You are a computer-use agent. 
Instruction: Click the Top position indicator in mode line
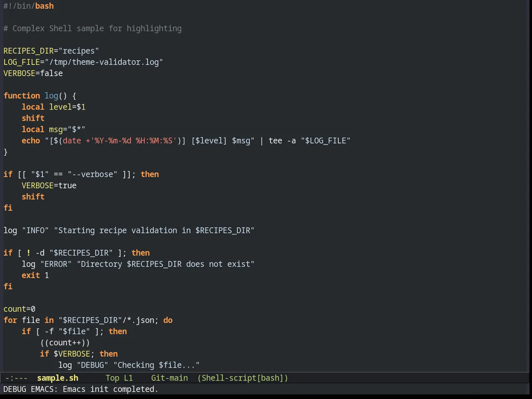tap(112, 378)
